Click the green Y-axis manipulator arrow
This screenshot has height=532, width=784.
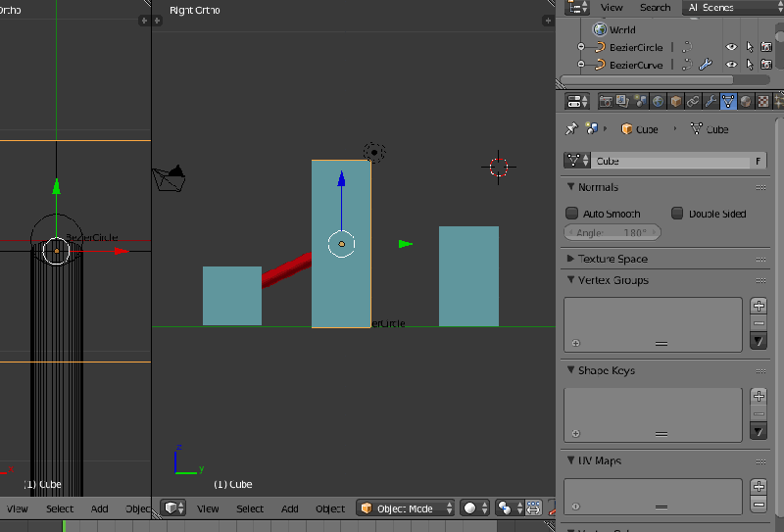[x=406, y=244]
